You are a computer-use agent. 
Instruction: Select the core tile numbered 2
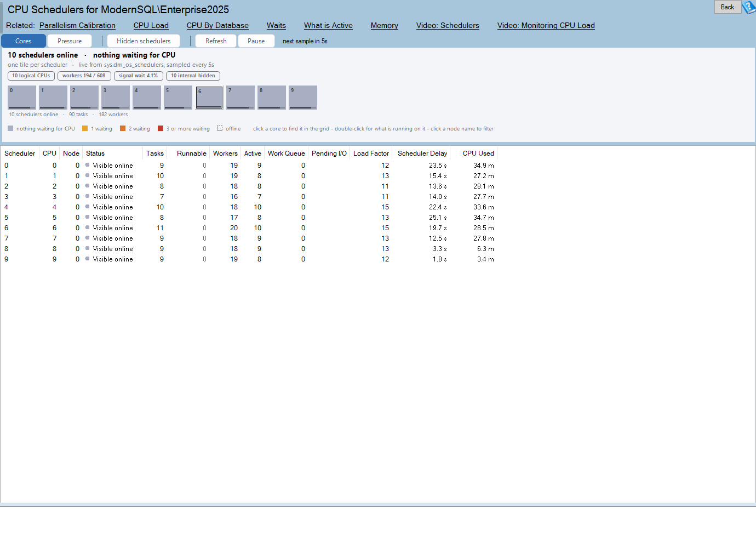pyautogui.click(x=84, y=98)
